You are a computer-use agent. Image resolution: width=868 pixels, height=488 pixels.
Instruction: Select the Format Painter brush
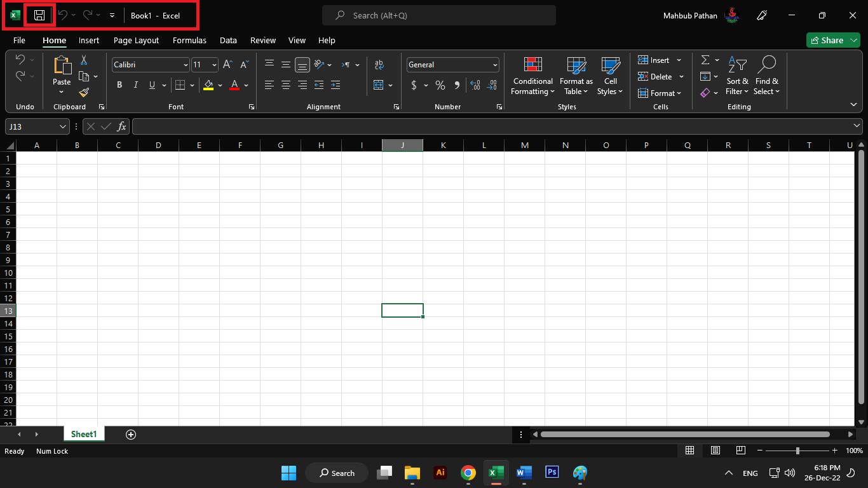[x=84, y=92]
